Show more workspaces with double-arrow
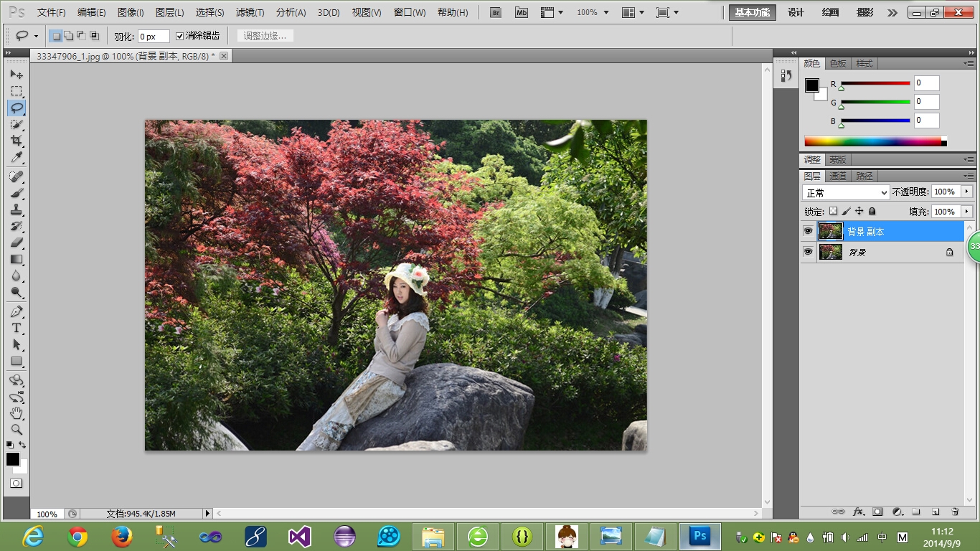 click(892, 13)
